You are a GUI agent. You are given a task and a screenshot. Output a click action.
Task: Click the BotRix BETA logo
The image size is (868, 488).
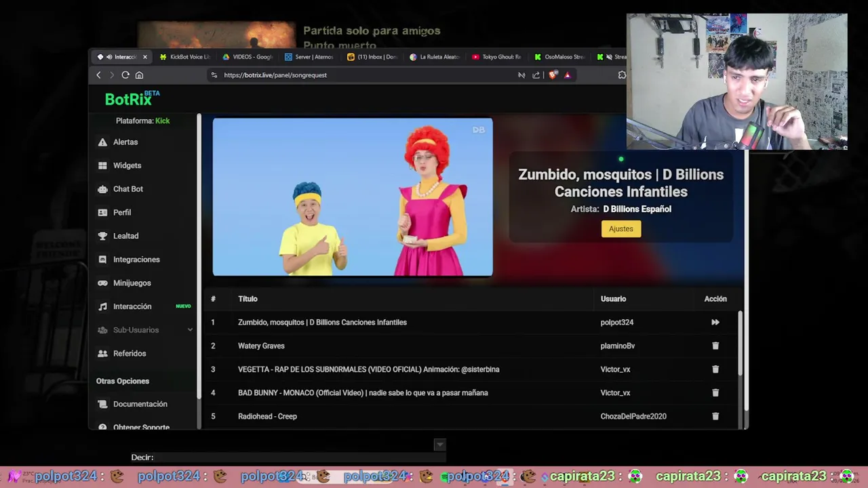point(132,99)
